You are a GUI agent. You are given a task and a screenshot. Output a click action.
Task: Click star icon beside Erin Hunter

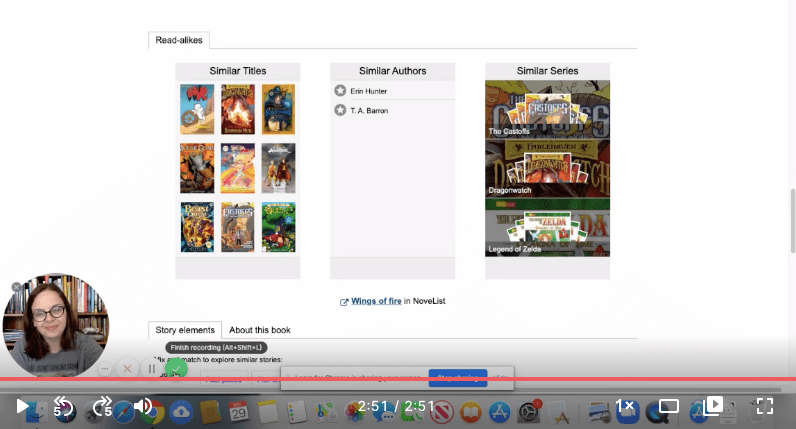pos(340,91)
